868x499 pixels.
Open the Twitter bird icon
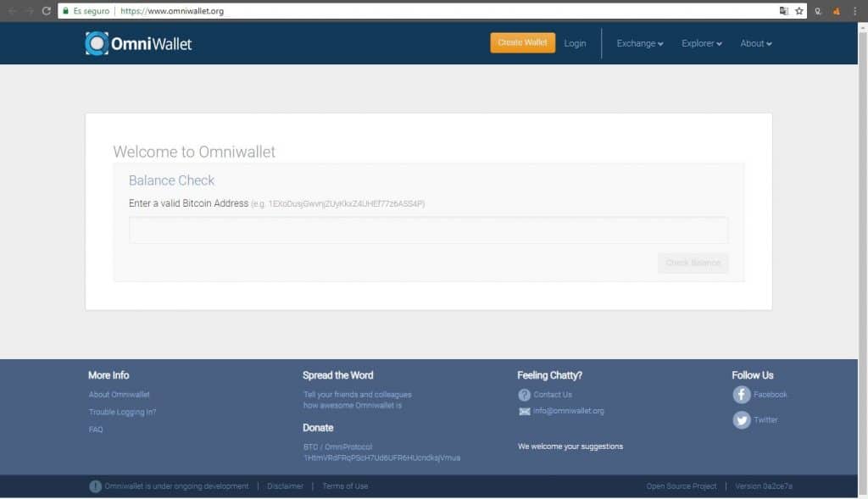[x=741, y=420]
